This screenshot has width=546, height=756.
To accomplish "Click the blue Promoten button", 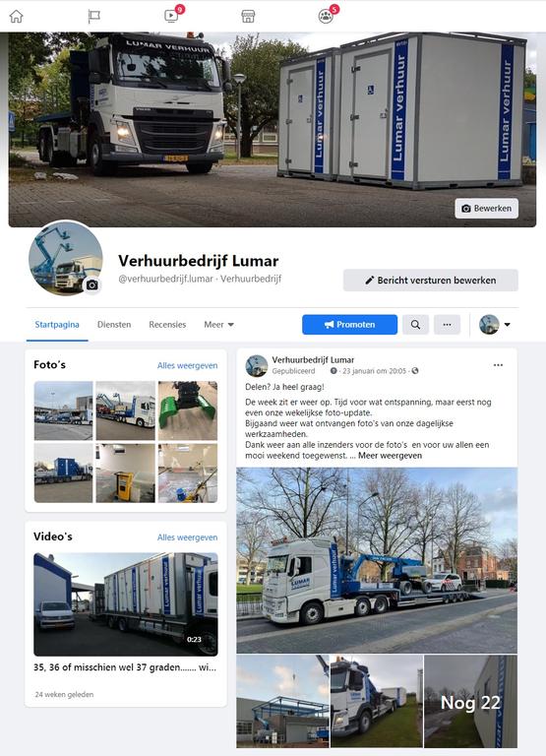I will 349,325.
